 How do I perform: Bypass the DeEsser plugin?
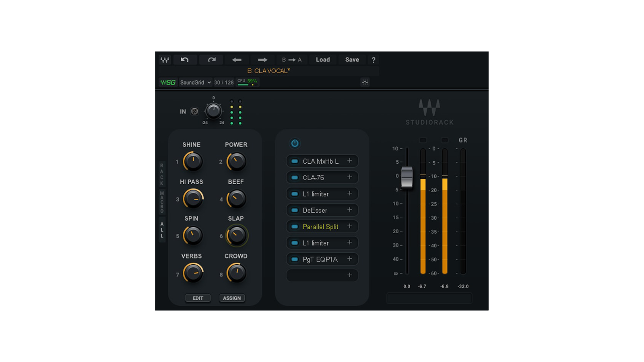[295, 210]
